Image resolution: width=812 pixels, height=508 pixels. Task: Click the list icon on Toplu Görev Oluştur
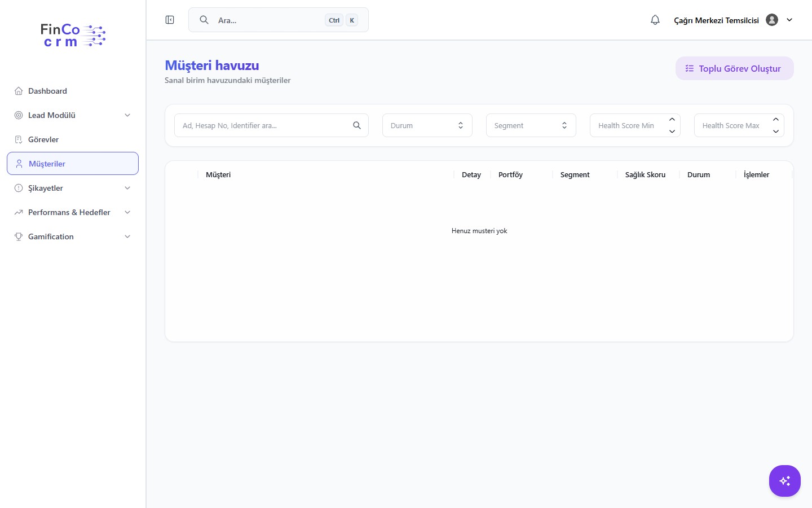pos(690,68)
